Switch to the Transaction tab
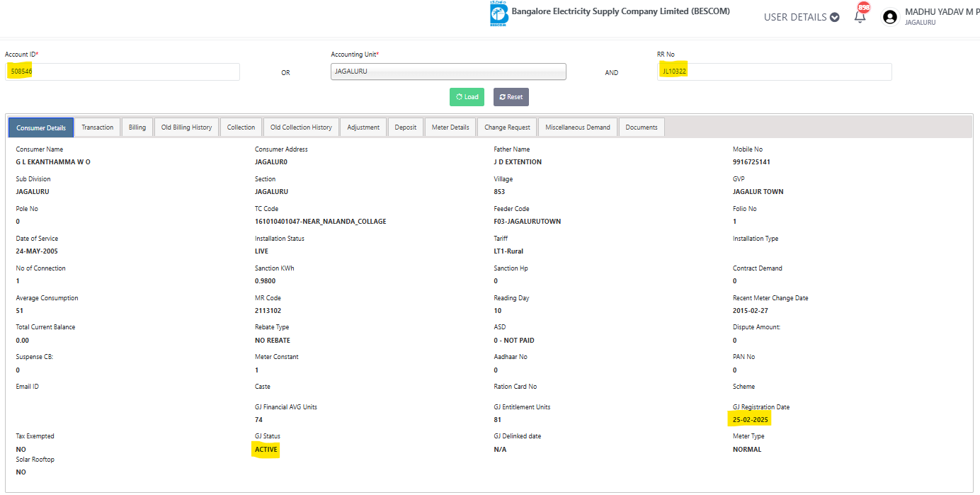980x495 pixels. 97,127
